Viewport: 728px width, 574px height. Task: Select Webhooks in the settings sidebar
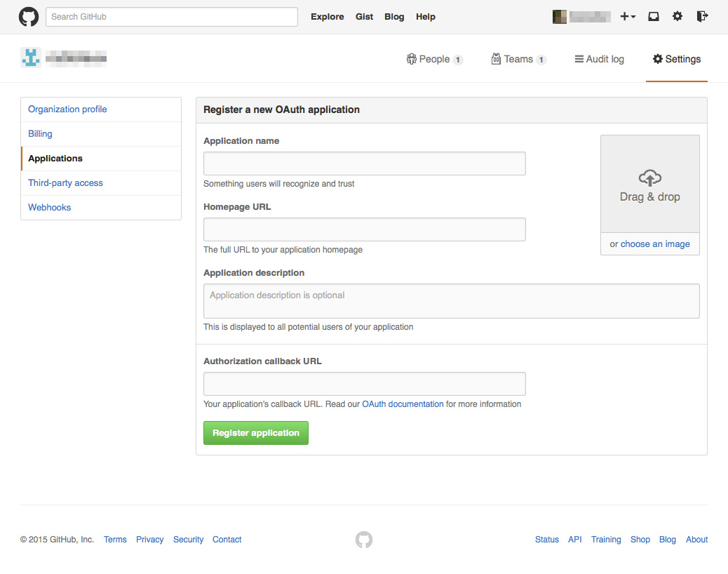pos(49,207)
